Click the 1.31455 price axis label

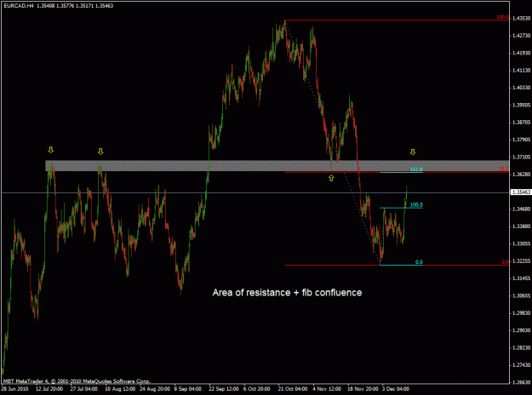click(521, 278)
